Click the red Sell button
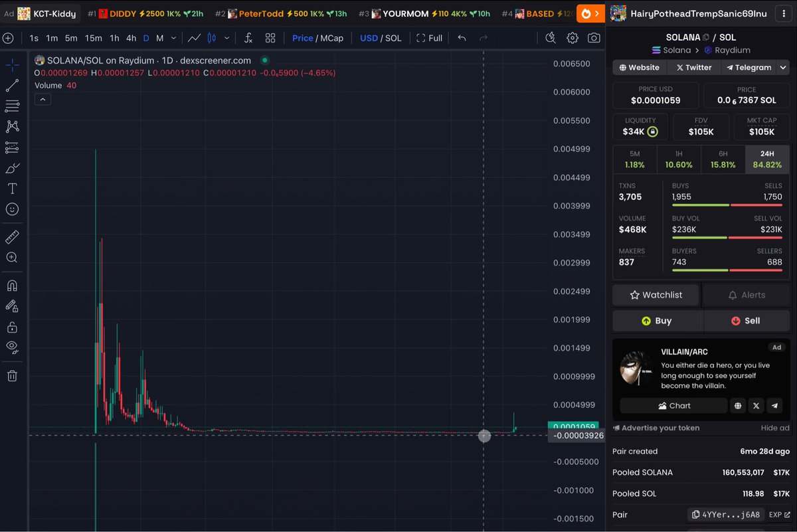797x532 pixels. tap(746, 320)
